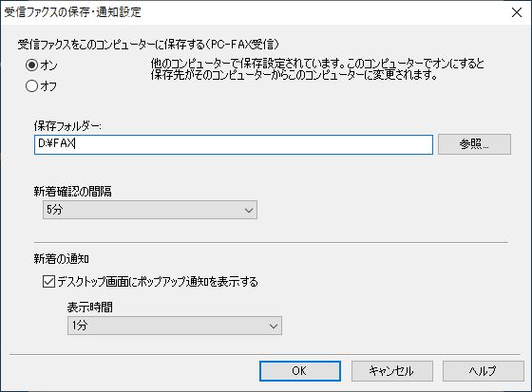
Task: Click the D:¥FAX text in the folder field
Action: tap(56, 143)
